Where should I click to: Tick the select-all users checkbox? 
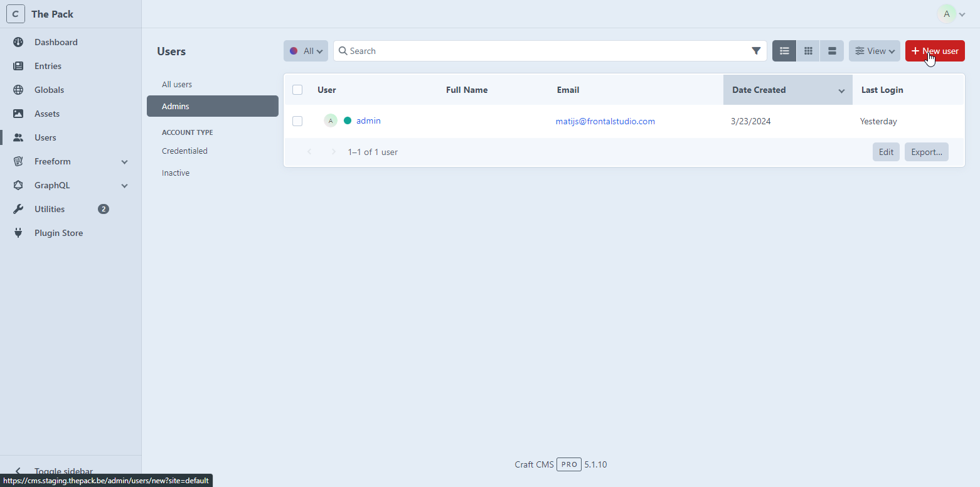[297, 90]
